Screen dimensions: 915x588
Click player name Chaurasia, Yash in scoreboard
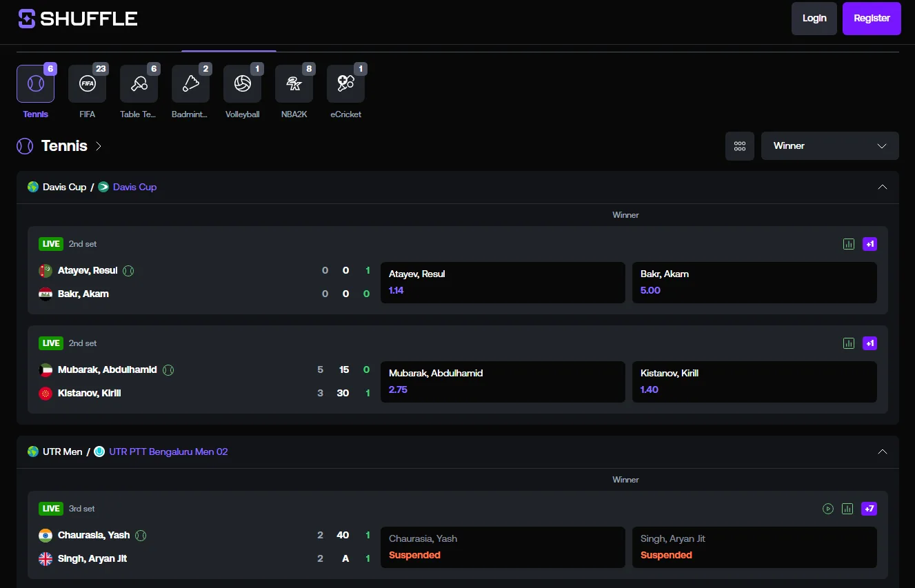click(x=94, y=535)
